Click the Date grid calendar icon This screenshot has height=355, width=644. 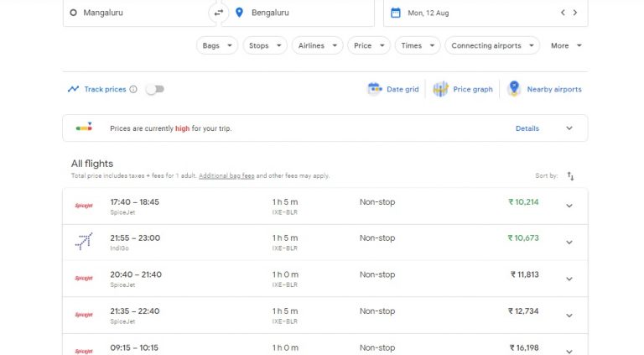374,89
